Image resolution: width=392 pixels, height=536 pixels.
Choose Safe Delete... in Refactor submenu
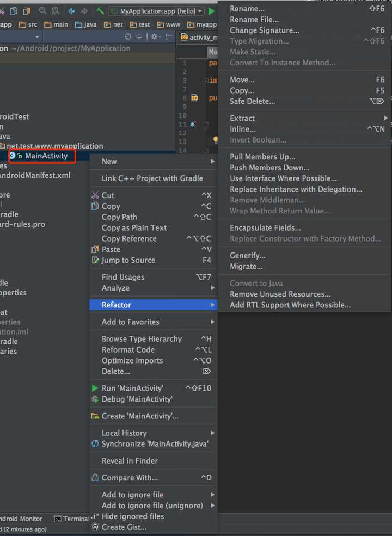tap(304, 101)
